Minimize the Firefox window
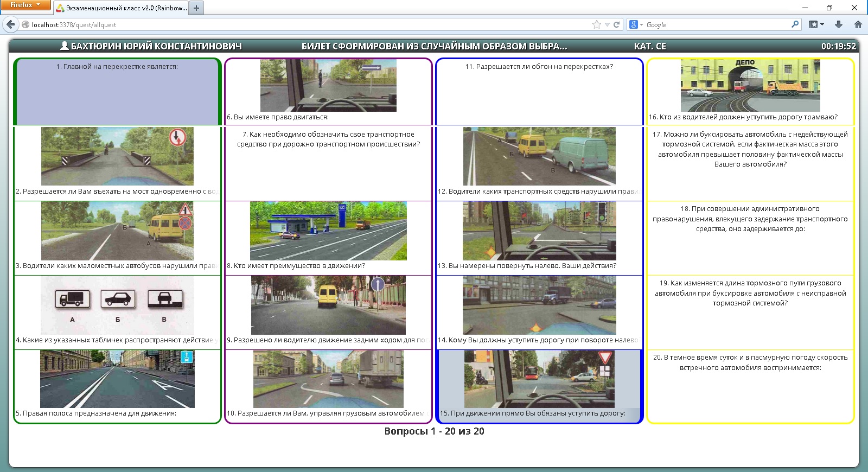Screen dimensions: 868x472 tap(805, 7)
